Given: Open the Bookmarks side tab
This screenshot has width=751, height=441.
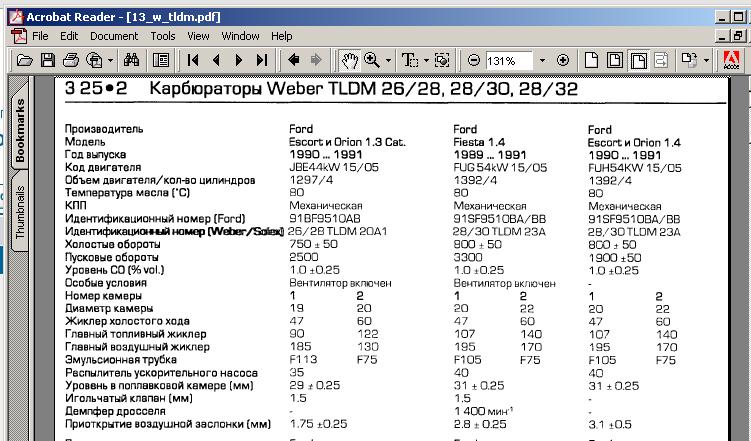Looking at the screenshot, I should (x=20, y=129).
